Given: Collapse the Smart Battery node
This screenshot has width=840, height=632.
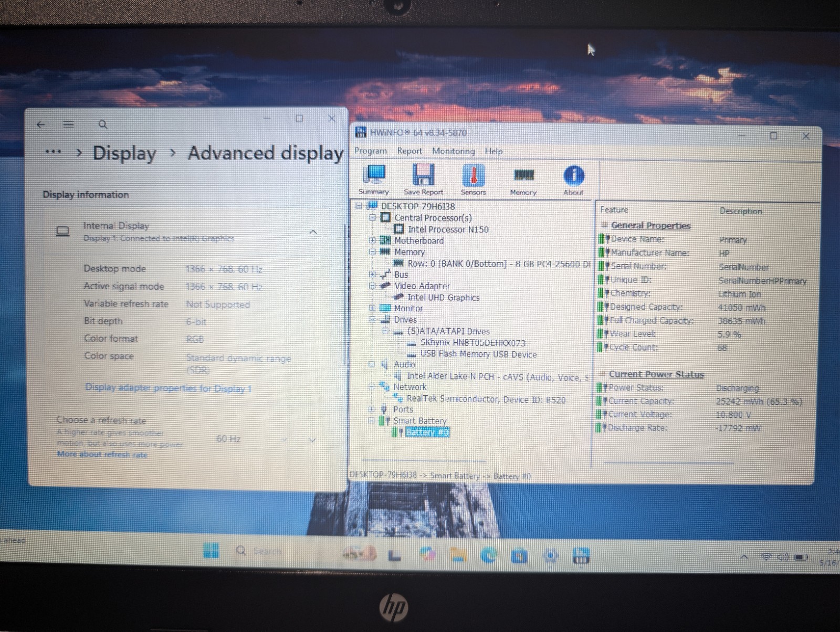Looking at the screenshot, I should 372,420.
